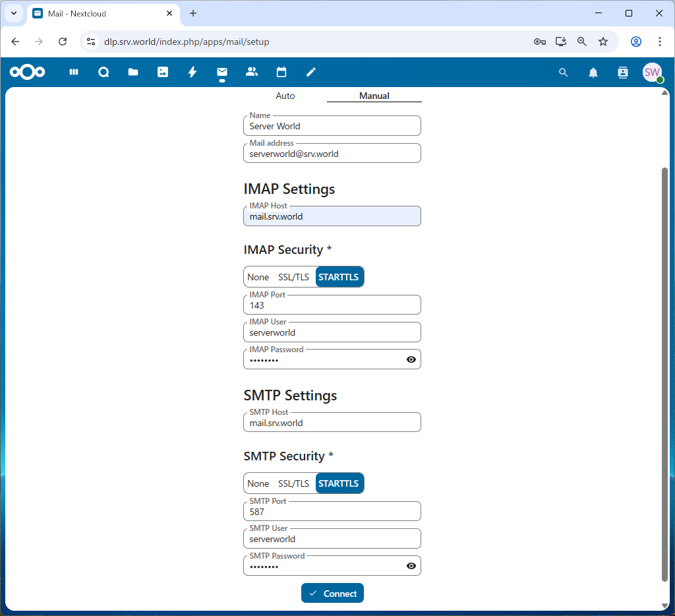675x616 pixels.
Task: Select STARTTLS for IMAP Security
Action: 339,277
